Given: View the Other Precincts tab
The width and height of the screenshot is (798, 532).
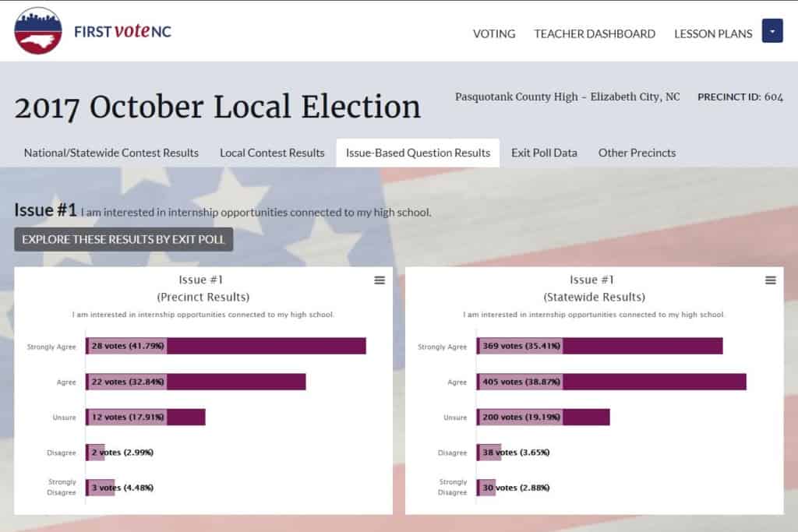Looking at the screenshot, I should pyautogui.click(x=637, y=153).
